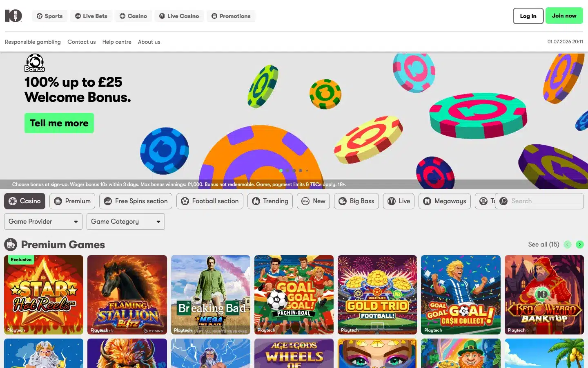Click the search magnifier icon
588x368 pixels.
click(503, 201)
